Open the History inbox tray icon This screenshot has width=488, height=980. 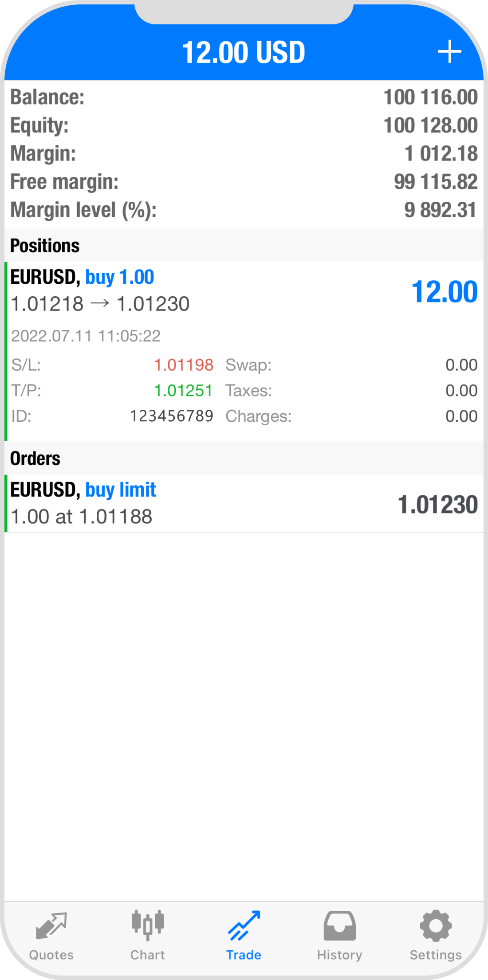[339, 926]
